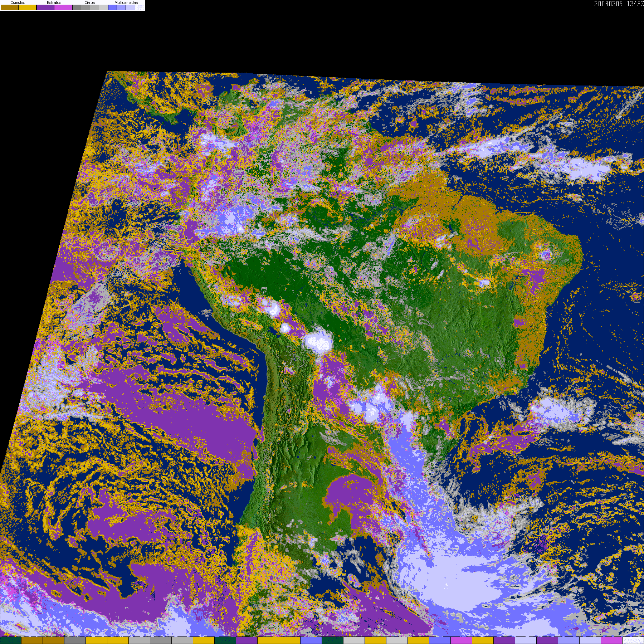
Task: Click the white dotted Multicamadas legend swatch
Action: click(140, 7)
